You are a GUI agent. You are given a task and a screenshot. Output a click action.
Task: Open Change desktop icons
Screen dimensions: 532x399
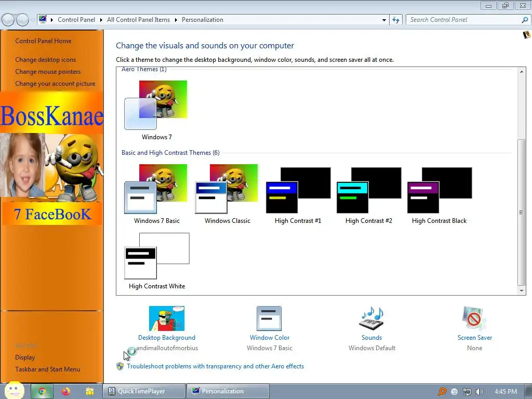pyautogui.click(x=46, y=60)
